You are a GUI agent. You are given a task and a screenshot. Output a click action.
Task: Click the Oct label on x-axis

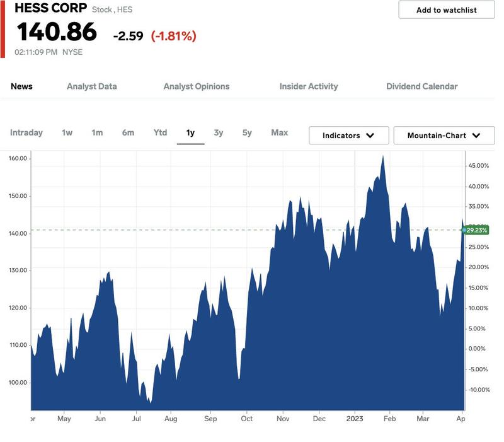(247, 419)
